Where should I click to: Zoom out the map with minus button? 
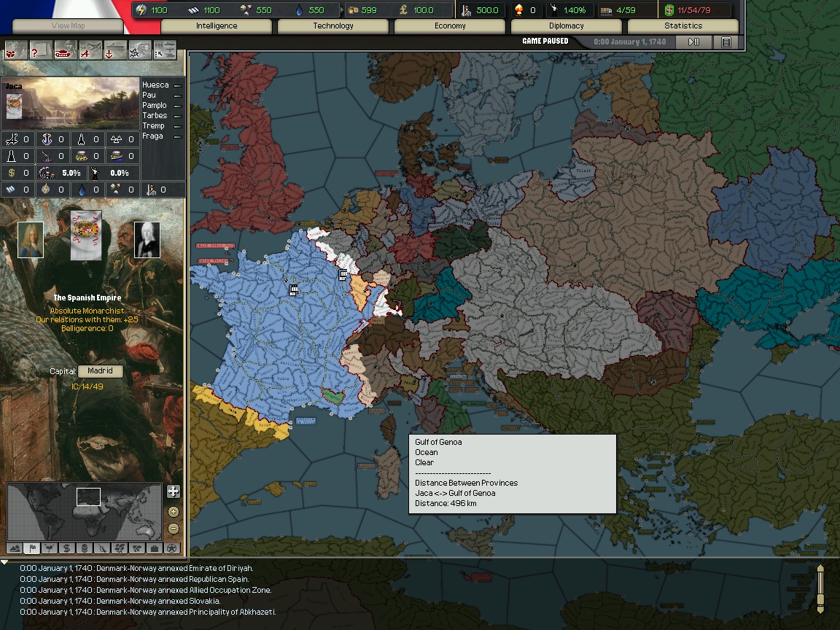pos(173,529)
